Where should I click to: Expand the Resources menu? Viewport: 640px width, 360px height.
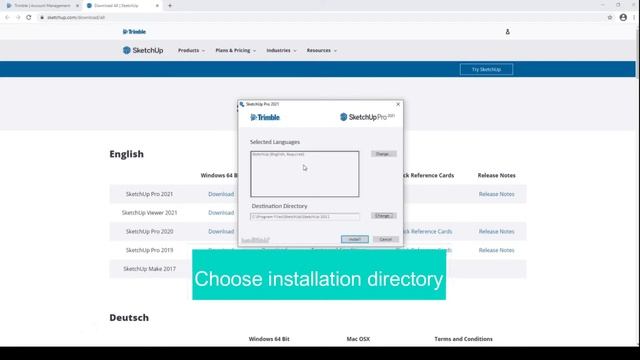click(322, 50)
